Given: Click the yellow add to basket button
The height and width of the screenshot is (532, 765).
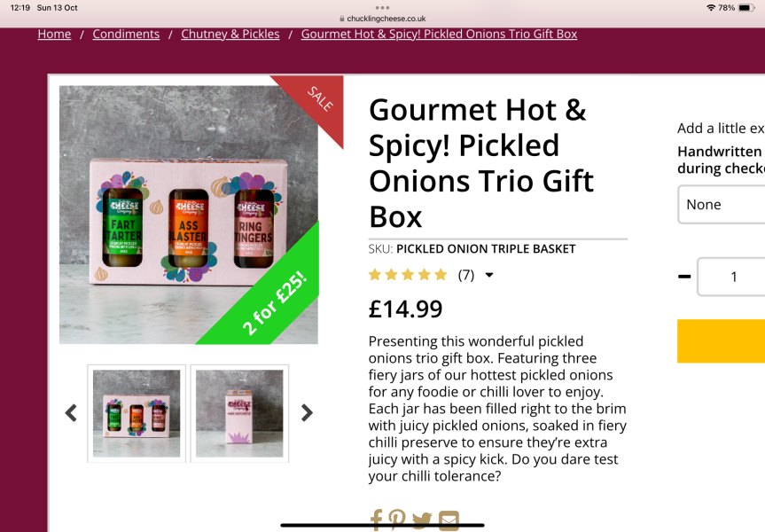Looking at the screenshot, I should (x=721, y=341).
